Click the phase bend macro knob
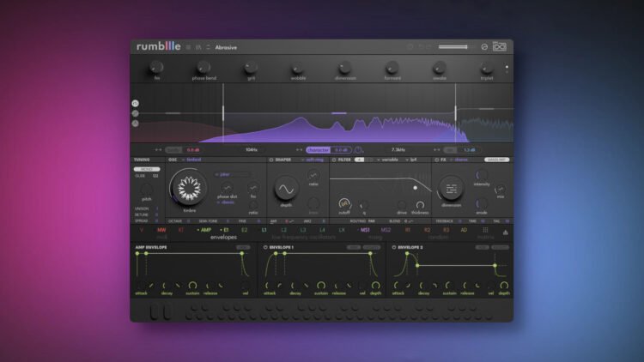 pyautogui.click(x=204, y=67)
